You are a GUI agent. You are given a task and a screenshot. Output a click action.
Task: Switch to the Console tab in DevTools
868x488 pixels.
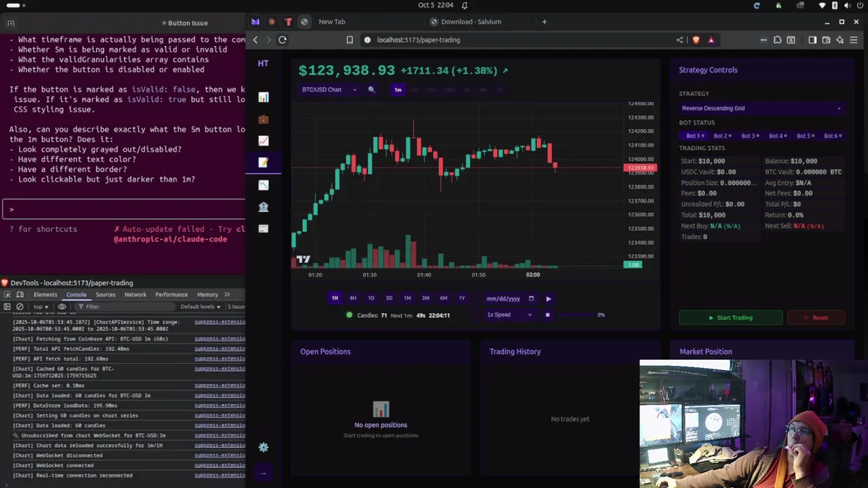[x=76, y=295]
